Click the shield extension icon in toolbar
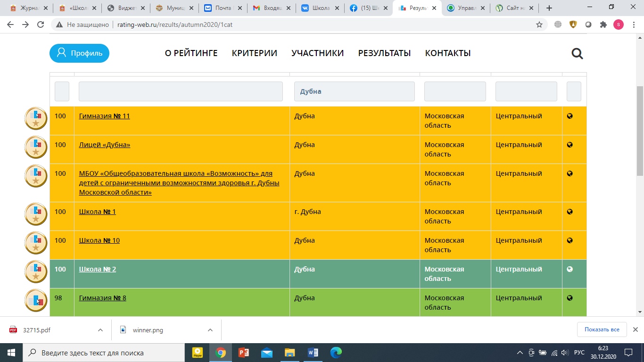Viewport: 644px width, 362px height. 573,25
